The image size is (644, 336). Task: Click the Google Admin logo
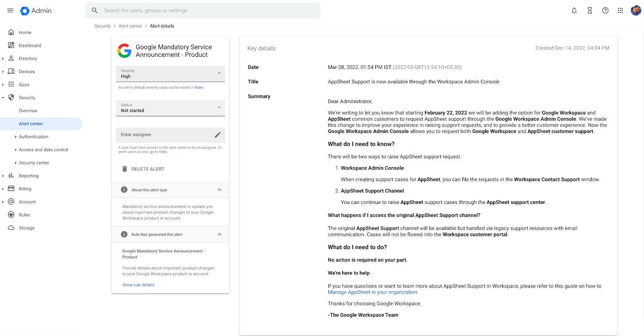36,11
